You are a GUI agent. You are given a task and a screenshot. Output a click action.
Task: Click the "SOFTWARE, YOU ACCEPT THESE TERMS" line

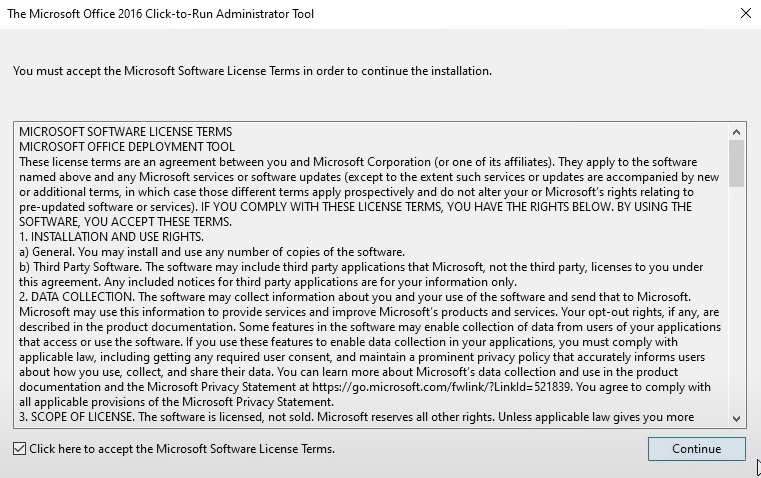(x=126, y=222)
